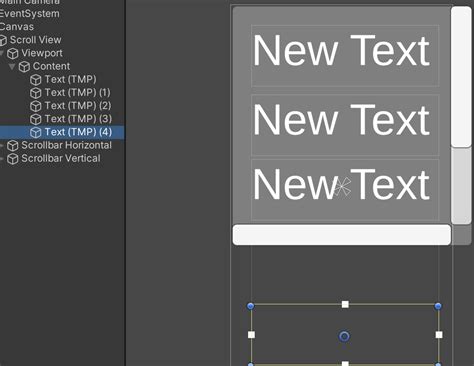Click the Scrollbar Vertical cube icon

(13, 159)
